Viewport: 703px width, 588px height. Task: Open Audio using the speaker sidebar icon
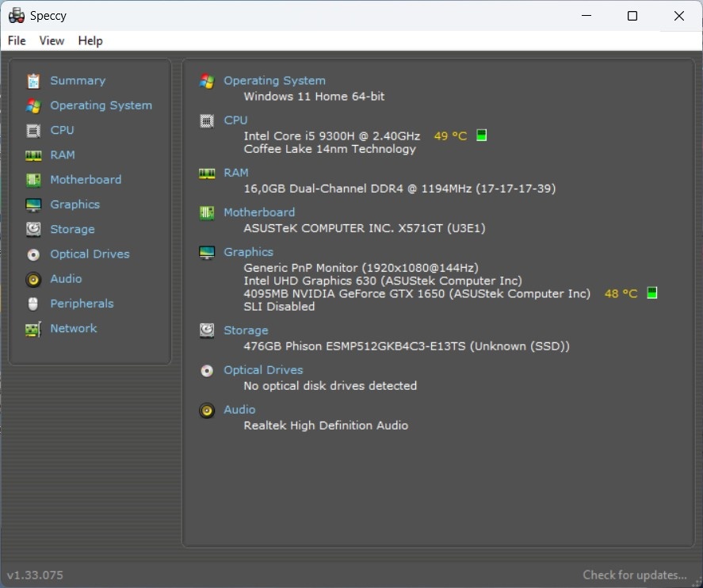pos(33,279)
